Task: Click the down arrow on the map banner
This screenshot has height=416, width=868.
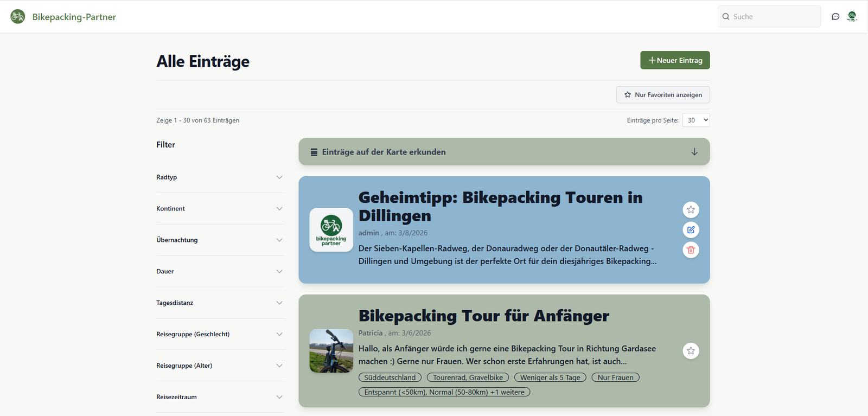Action: click(x=694, y=152)
